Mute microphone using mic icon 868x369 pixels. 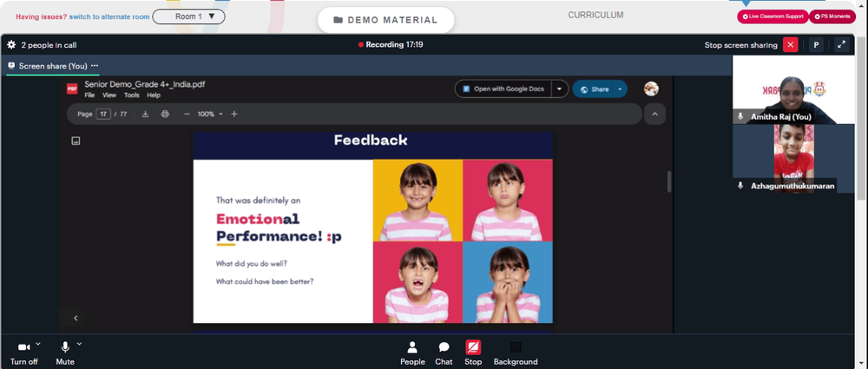65,347
